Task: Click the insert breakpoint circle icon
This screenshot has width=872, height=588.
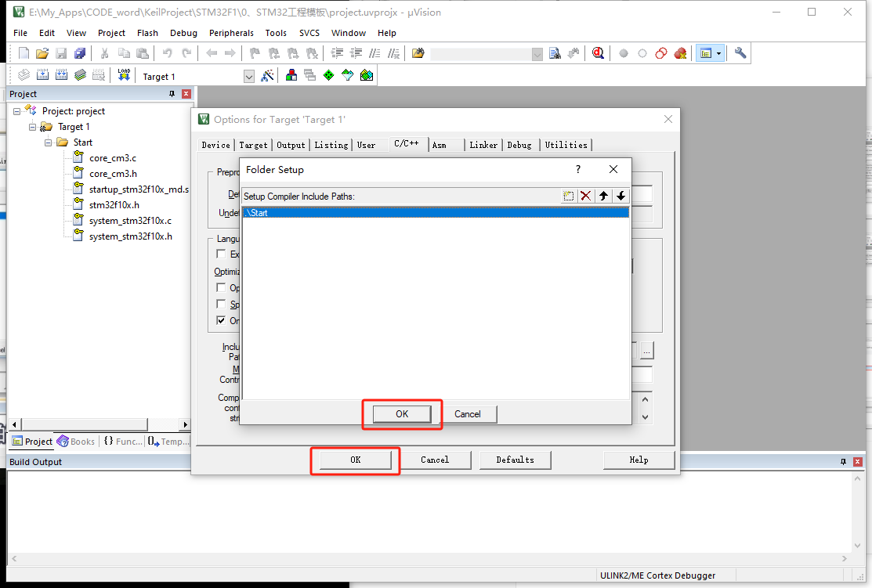Action: coord(624,53)
